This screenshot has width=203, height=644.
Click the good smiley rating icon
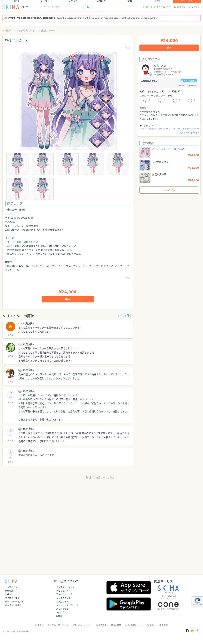160,100
